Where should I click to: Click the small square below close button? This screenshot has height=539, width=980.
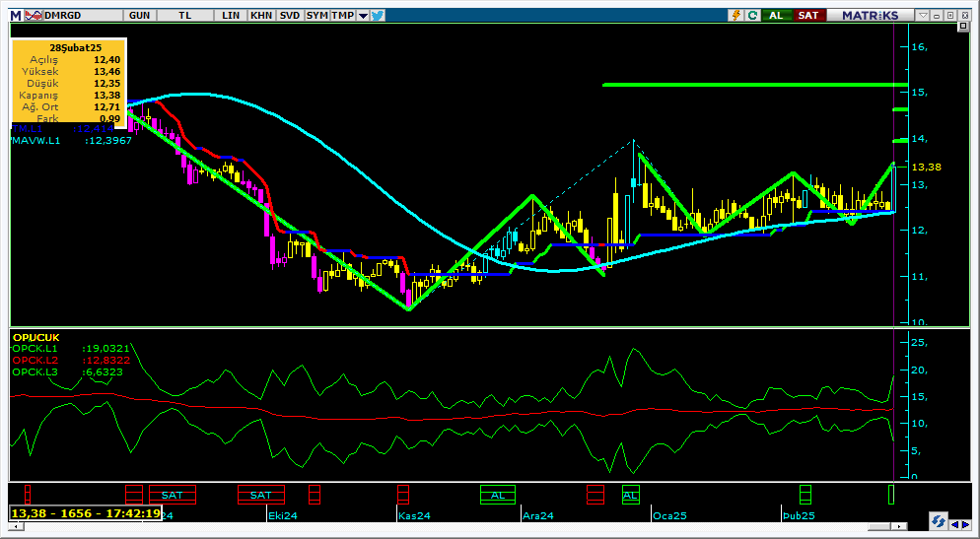click(963, 27)
